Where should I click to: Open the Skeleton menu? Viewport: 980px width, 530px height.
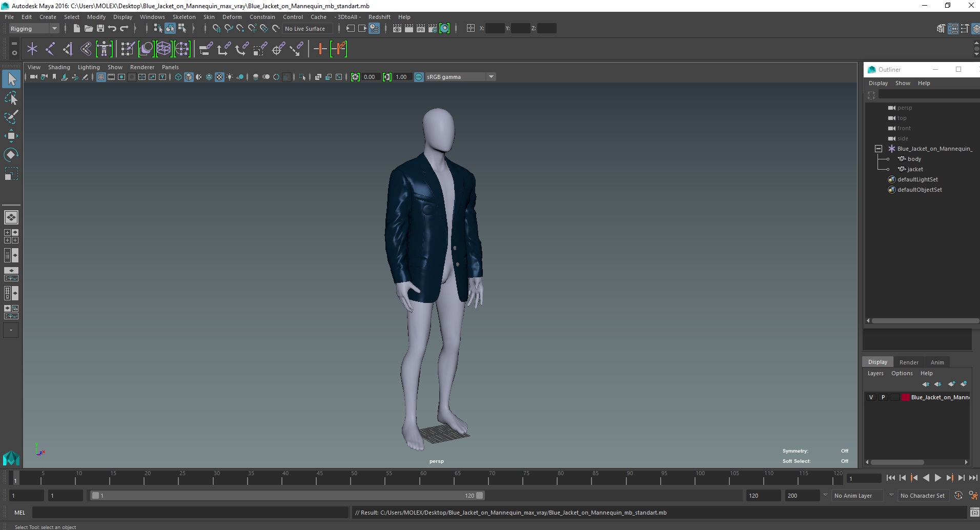[184, 17]
